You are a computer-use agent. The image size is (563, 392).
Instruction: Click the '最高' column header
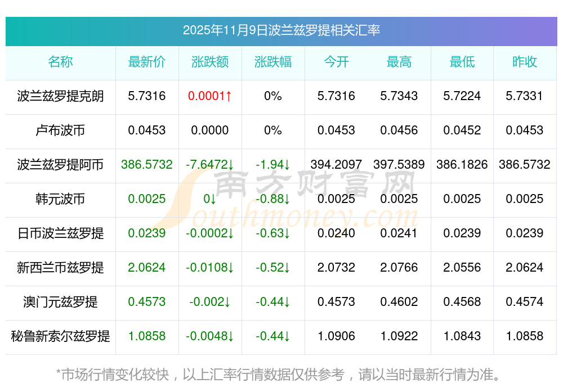pyautogui.click(x=399, y=62)
